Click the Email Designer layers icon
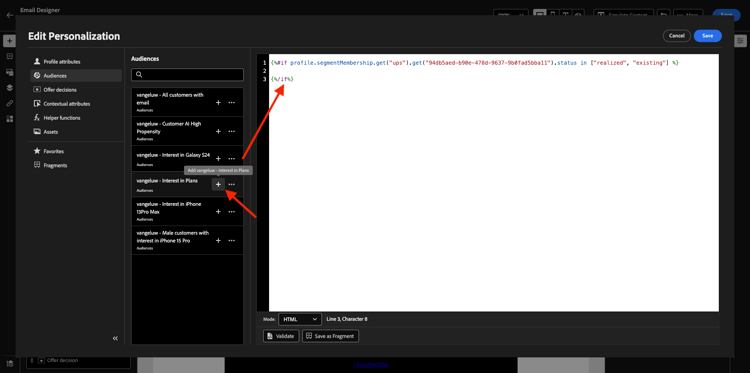Viewport: 750px width, 373px height. 9,88
